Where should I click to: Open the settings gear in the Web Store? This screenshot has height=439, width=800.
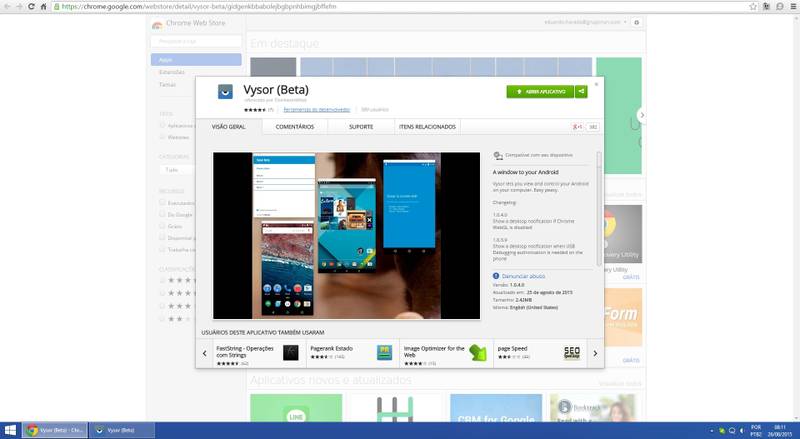tap(636, 22)
